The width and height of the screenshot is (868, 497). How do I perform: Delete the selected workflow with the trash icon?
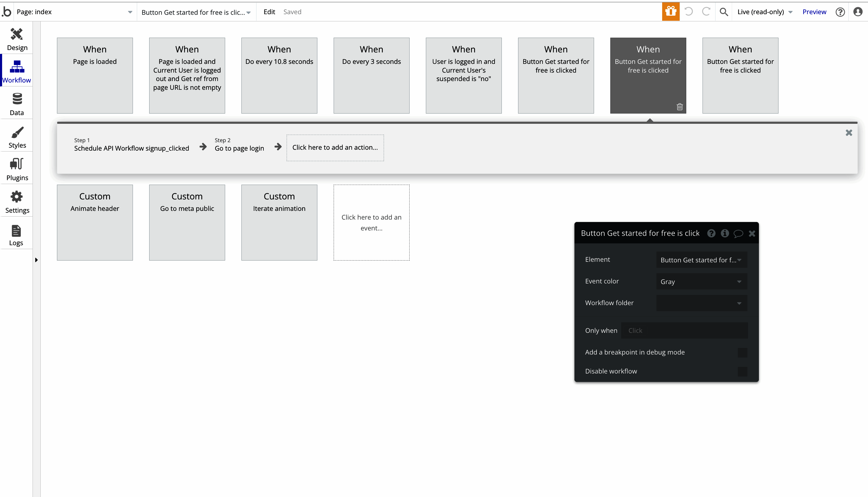[680, 107]
